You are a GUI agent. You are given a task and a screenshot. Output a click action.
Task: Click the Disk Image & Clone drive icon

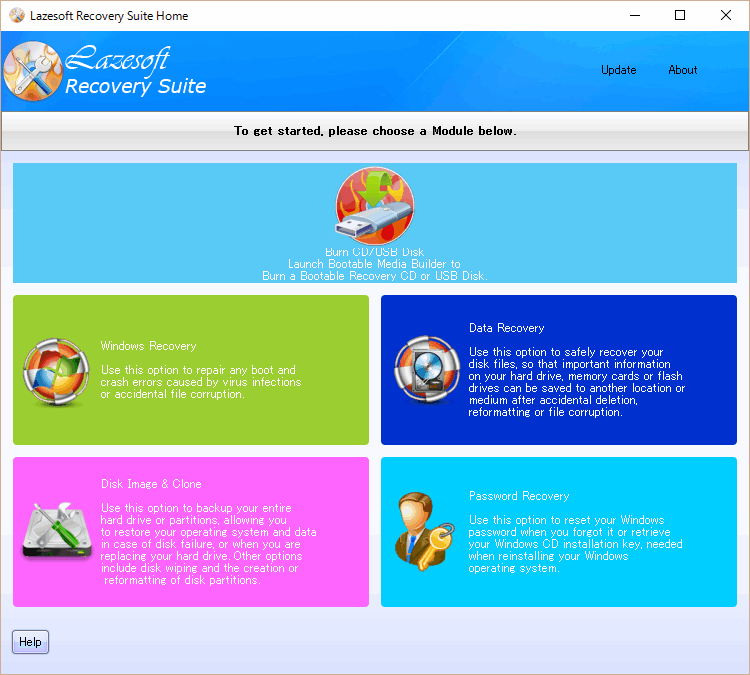point(57,530)
